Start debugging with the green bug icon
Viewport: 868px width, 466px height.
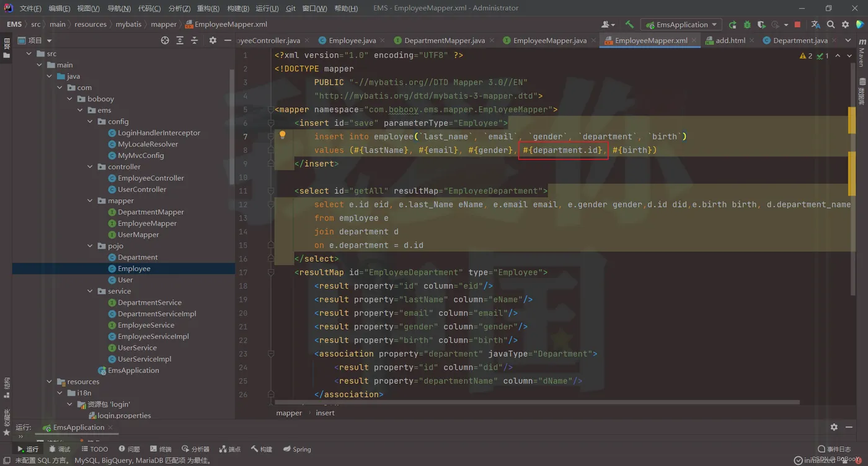coord(747,25)
